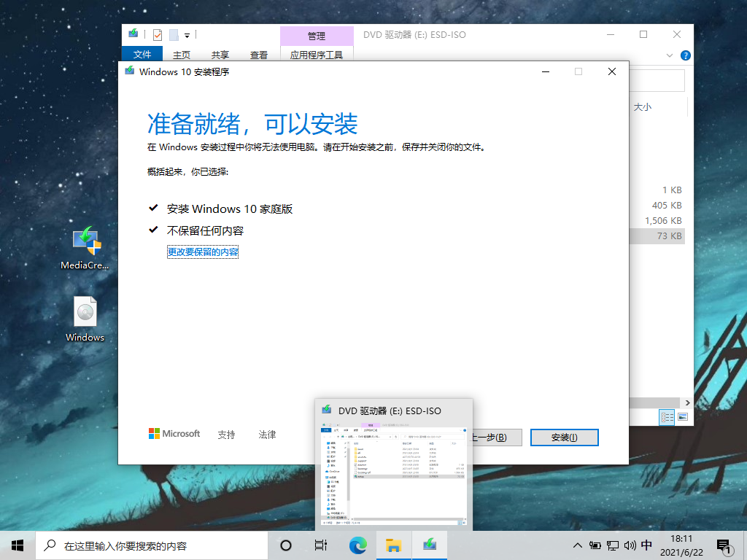Click the new folder icon in Explorer quick access toolbar
This screenshot has height=560, width=747.
click(x=174, y=35)
